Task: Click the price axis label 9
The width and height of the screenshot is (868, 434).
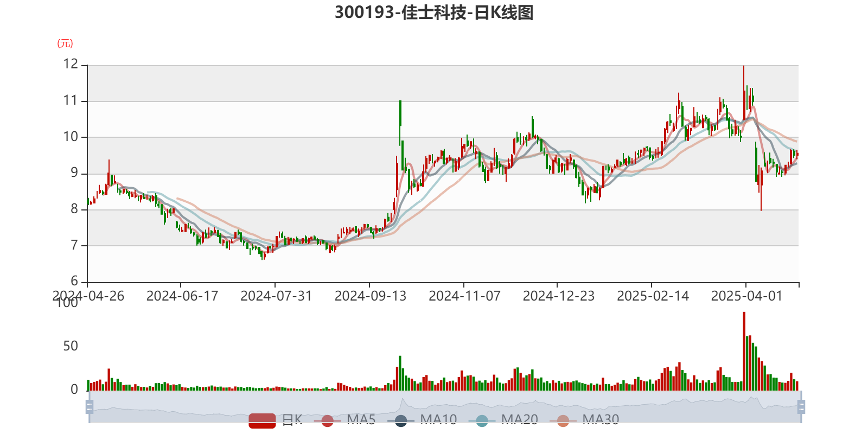Action: [x=74, y=173]
